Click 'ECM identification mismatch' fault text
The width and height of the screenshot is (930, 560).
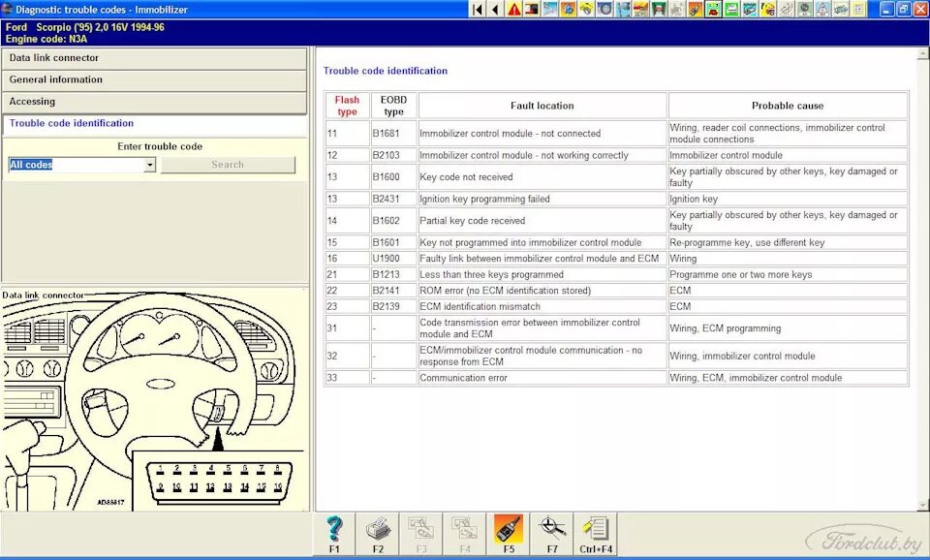click(x=480, y=307)
